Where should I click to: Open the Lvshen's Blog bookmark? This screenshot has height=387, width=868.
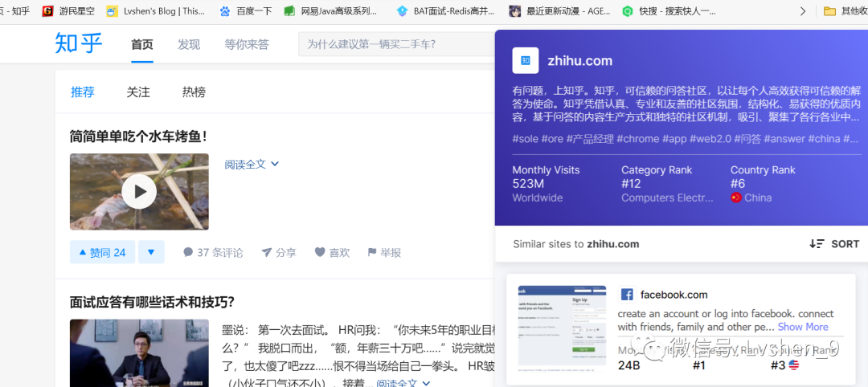click(156, 10)
